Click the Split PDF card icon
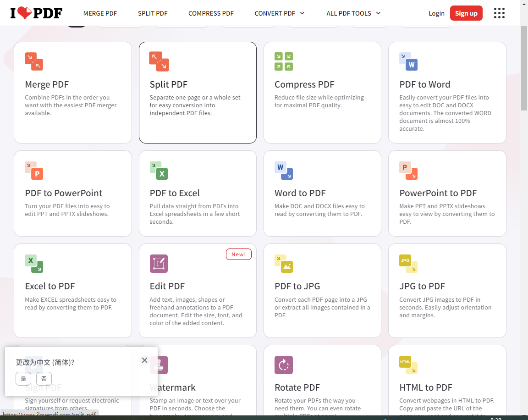Image resolution: width=528 pixels, height=420 pixels. pos(159,61)
